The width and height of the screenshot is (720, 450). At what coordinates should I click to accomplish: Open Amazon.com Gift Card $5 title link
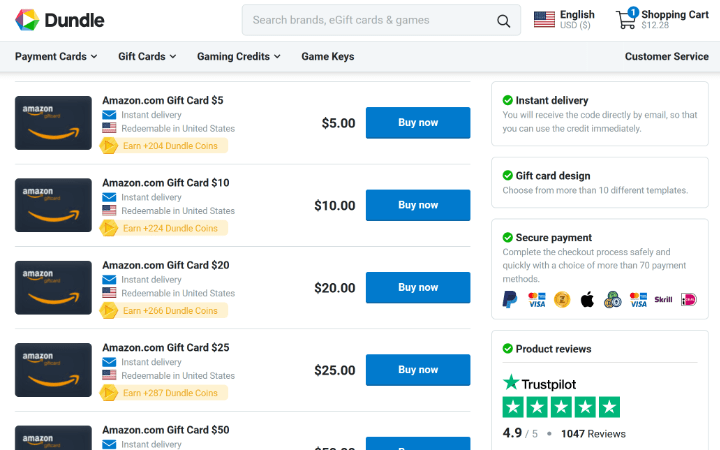coord(163,101)
